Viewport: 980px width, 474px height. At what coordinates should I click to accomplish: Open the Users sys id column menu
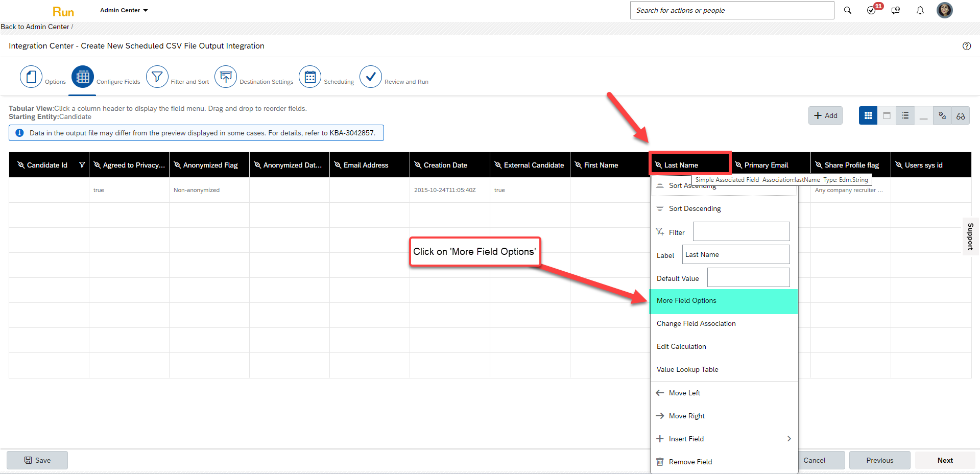pyautogui.click(x=931, y=165)
